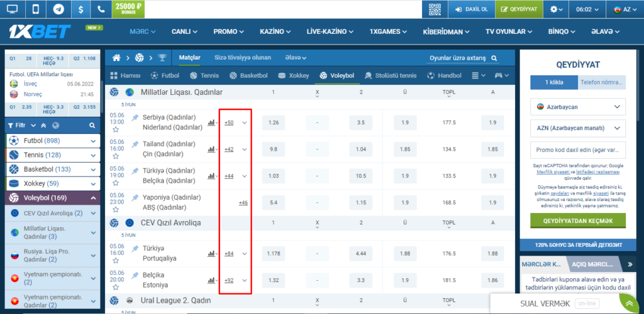Click the Məxfilik siyasəti link
644x314 pixels.
coord(552,173)
